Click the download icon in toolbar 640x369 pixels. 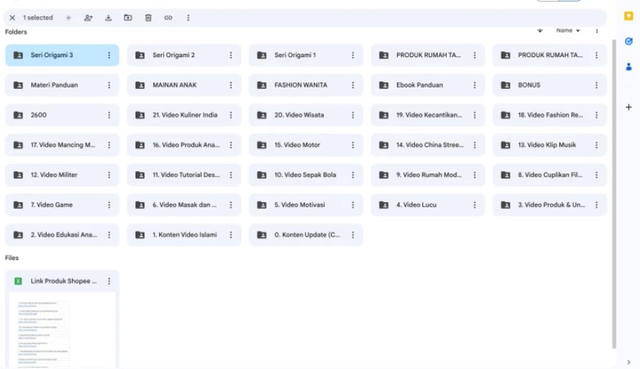(108, 18)
